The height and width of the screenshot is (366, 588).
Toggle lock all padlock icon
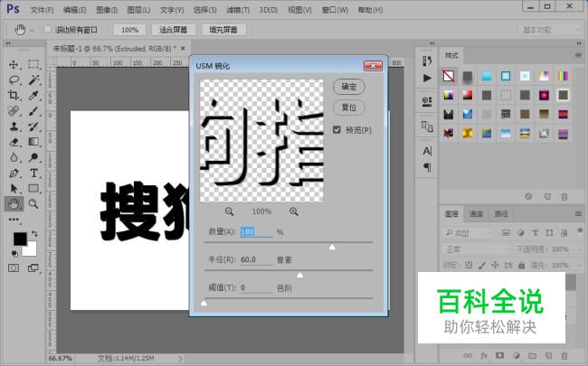click(522, 265)
